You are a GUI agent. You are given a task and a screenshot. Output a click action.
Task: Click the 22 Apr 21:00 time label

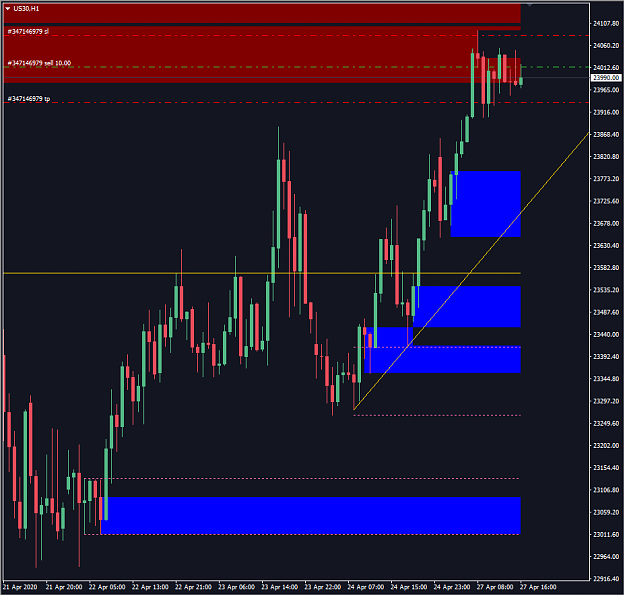point(193,588)
